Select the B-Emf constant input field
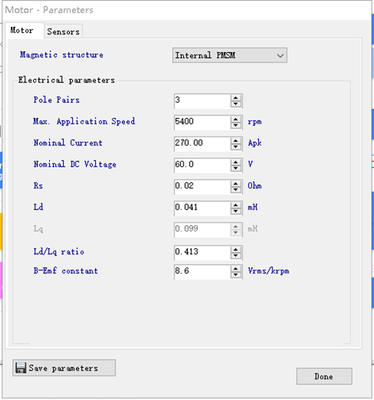The width and height of the screenshot is (374, 400). (x=202, y=272)
